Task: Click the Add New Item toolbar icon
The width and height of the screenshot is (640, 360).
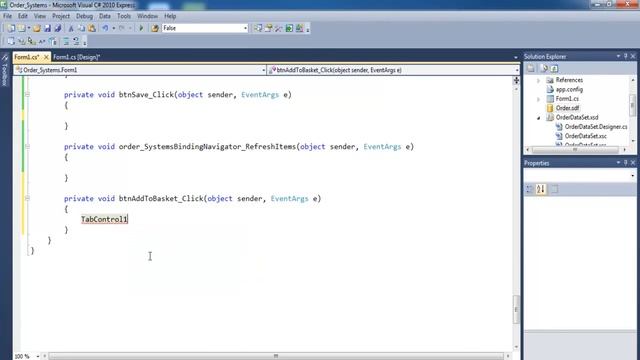Action: [x=21, y=28]
